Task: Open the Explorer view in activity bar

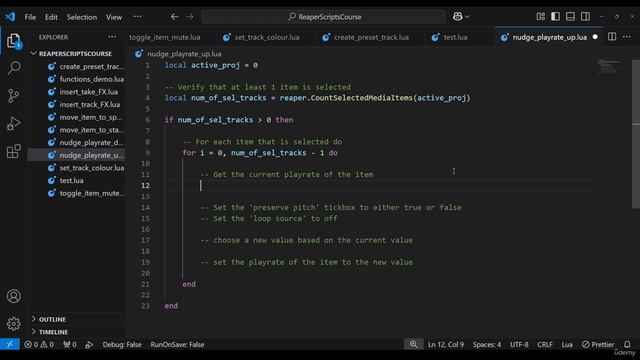Action: [x=13, y=41]
